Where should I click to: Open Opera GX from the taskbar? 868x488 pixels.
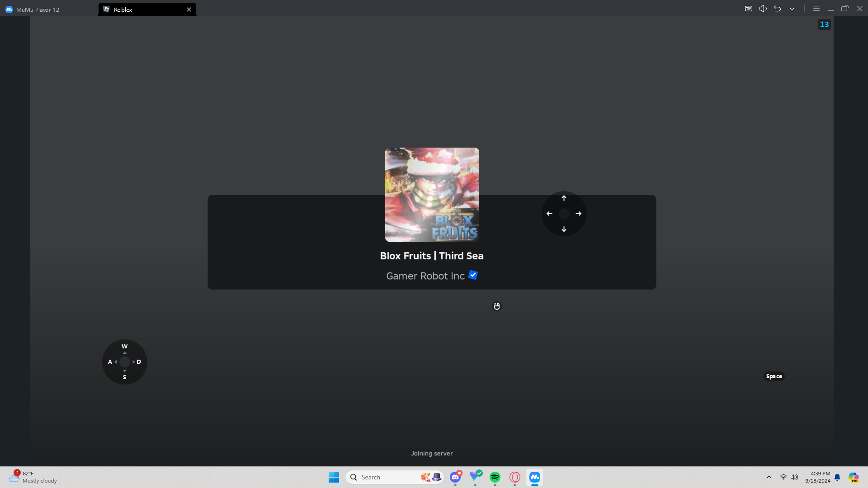tap(515, 477)
